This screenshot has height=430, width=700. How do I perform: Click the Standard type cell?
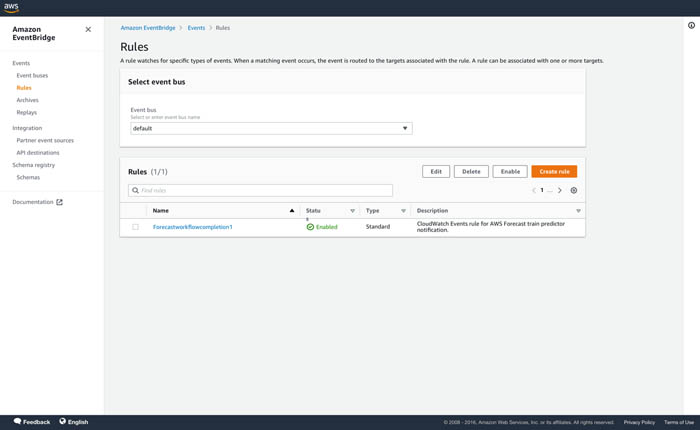(378, 226)
